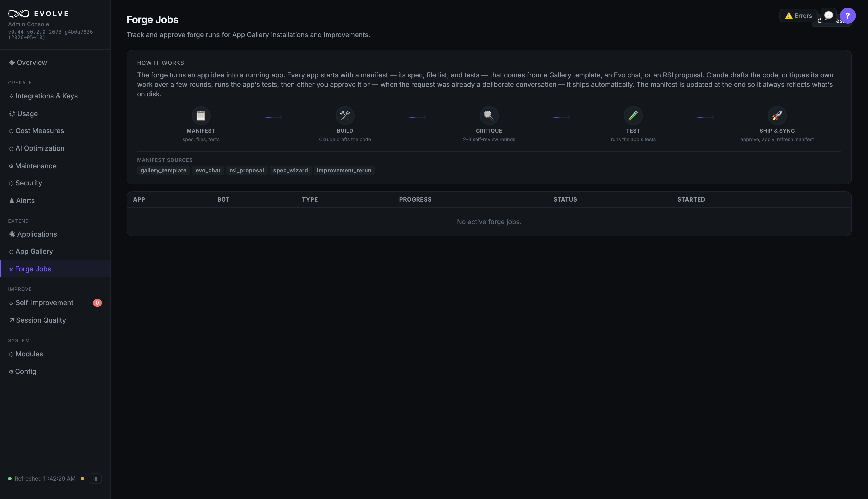This screenshot has height=499, width=868.
Task: Click the Evolve infinity logo
Action: 19,13
